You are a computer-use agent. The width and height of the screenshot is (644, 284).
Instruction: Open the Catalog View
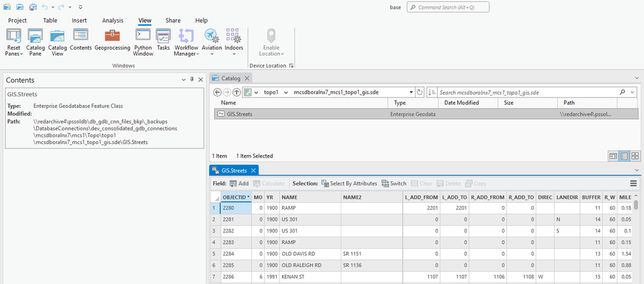point(57,43)
